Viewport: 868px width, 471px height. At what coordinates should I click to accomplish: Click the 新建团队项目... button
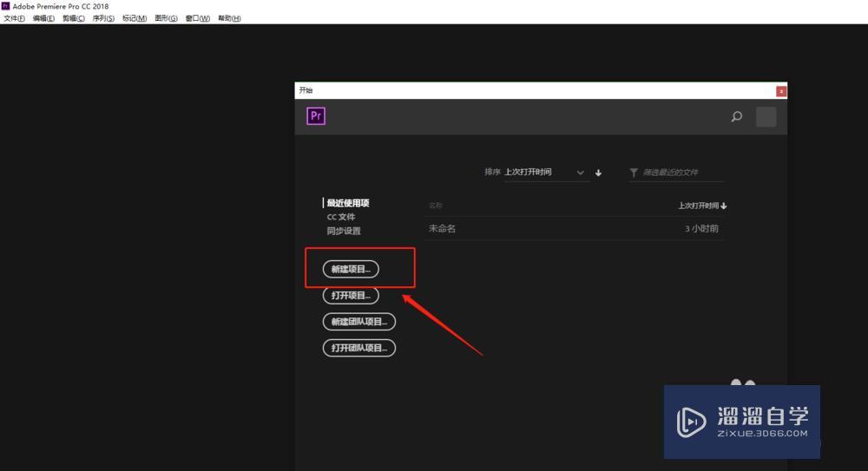coord(359,322)
